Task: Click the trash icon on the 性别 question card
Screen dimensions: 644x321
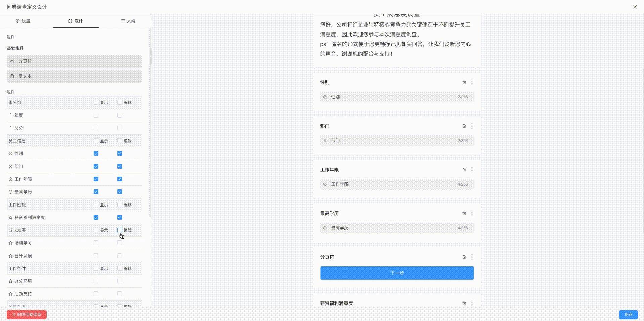Action: click(x=464, y=82)
